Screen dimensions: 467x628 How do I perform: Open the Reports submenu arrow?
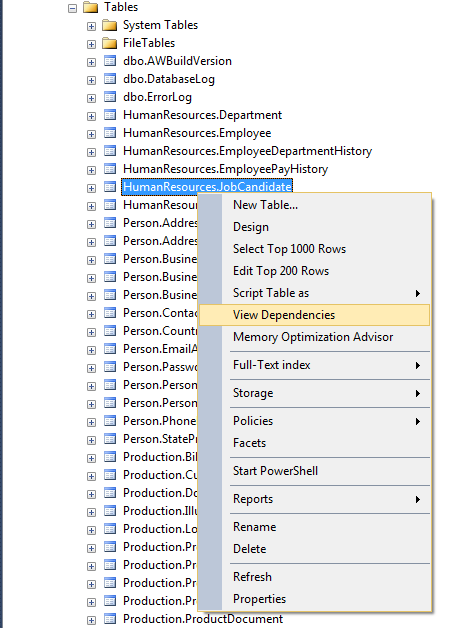click(418, 499)
